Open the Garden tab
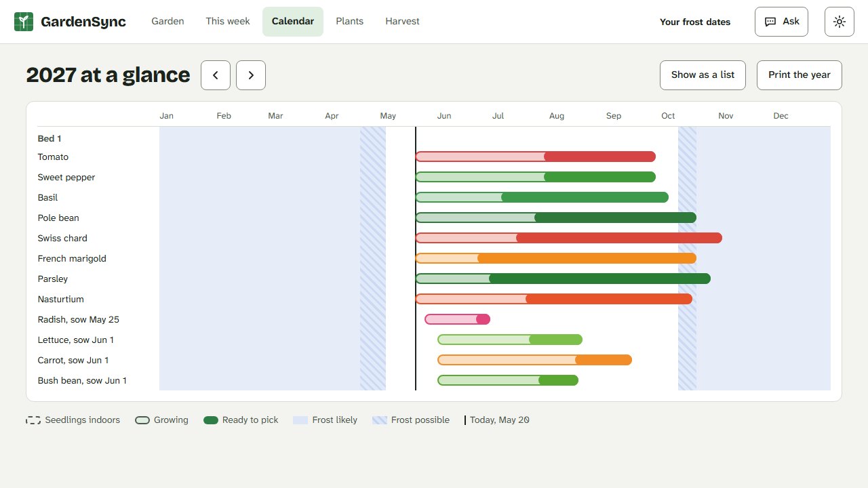 (167, 22)
